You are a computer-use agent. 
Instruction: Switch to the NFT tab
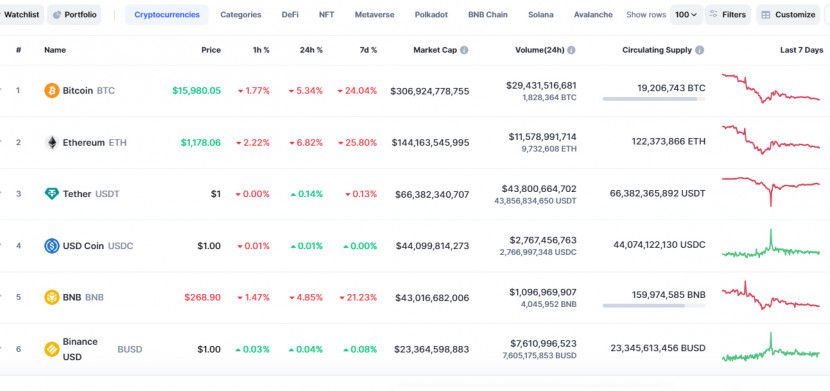point(326,15)
